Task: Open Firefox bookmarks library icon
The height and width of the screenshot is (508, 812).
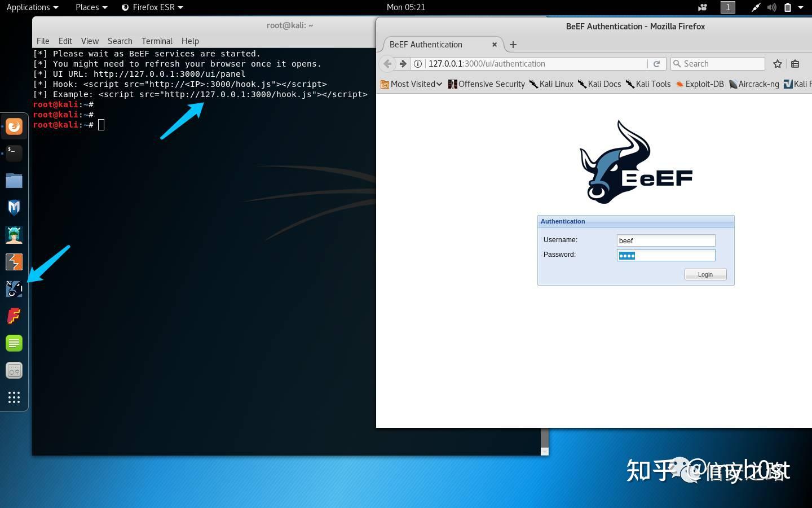Action: [795, 64]
